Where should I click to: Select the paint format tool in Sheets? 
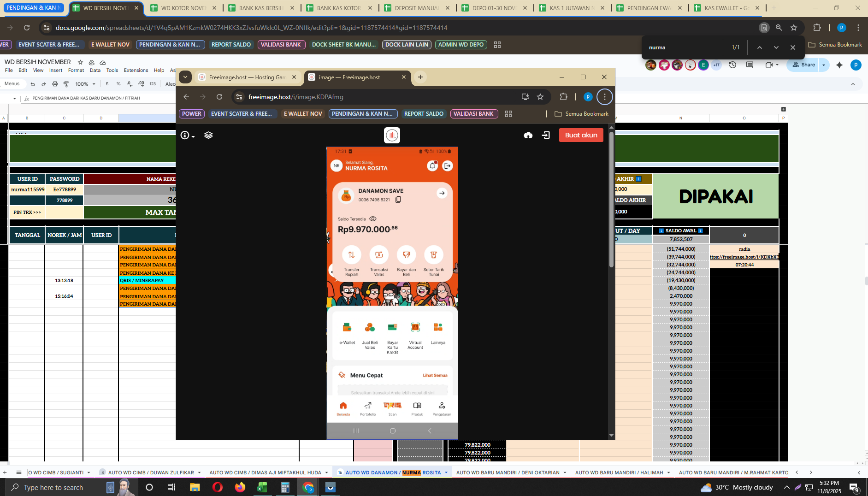(66, 84)
